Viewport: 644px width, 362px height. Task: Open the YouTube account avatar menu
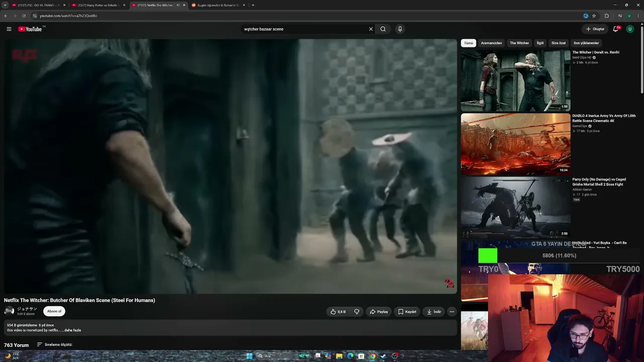(x=630, y=29)
